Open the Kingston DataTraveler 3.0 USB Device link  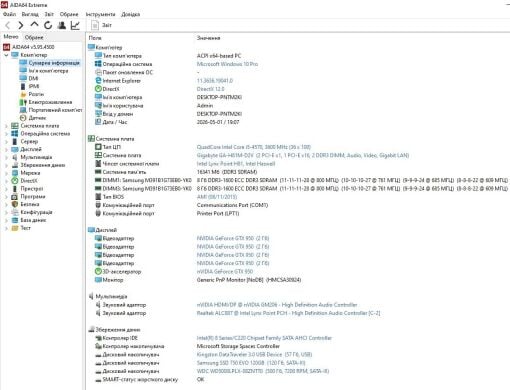[x=254, y=355]
